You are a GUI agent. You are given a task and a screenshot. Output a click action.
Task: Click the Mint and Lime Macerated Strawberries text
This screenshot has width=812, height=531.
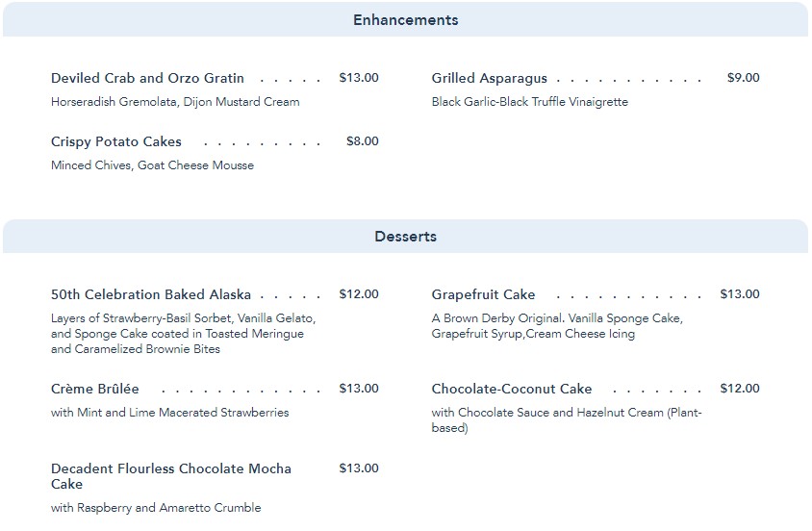169,413
